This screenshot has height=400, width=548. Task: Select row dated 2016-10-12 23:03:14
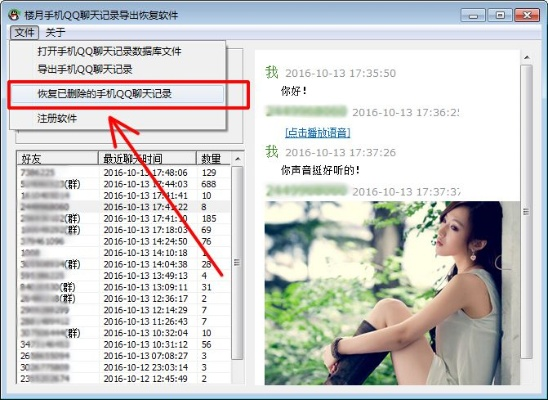coord(124,367)
